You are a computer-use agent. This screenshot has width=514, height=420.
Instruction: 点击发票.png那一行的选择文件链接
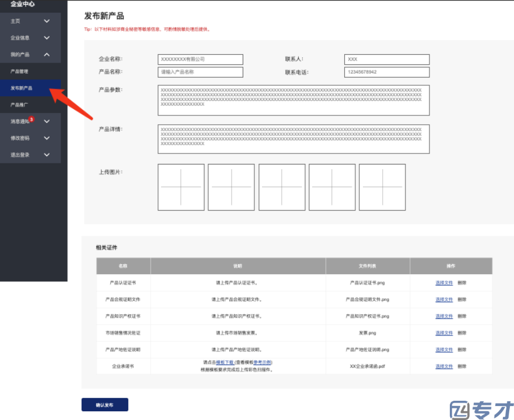445,332
